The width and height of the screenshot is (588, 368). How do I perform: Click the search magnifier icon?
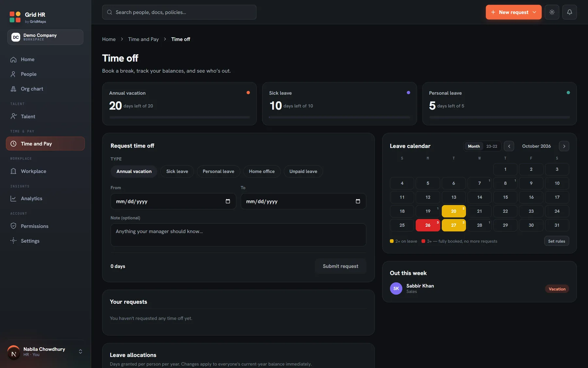point(109,12)
